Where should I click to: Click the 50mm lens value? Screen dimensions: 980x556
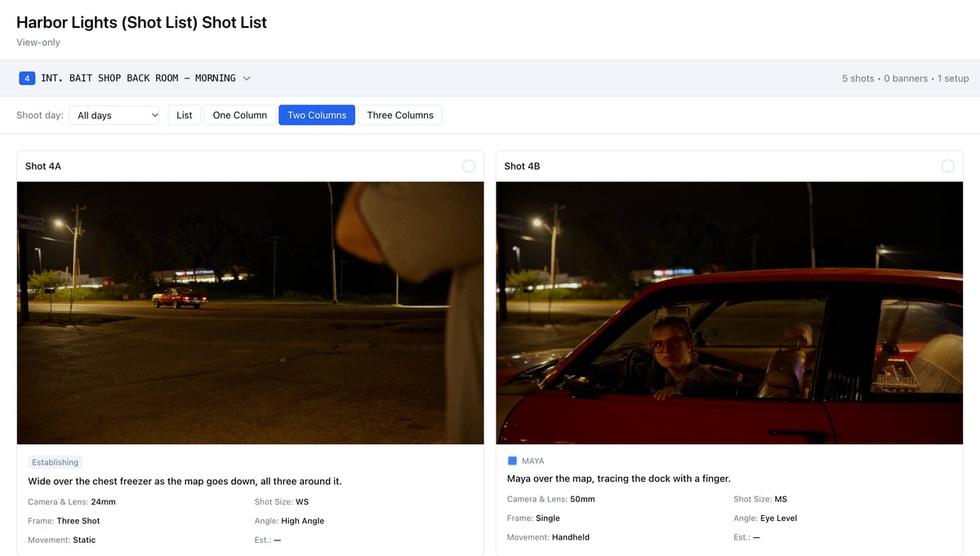tap(582, 499)
